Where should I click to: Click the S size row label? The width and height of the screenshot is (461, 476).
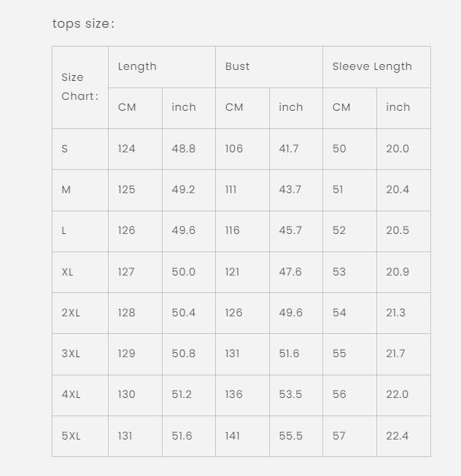coord(65,149)
